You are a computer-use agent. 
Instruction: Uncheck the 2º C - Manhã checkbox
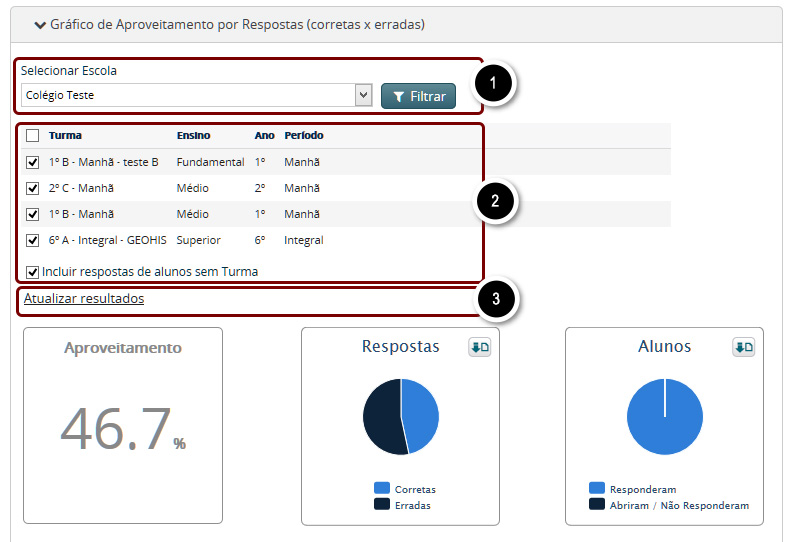click(33, 188)
